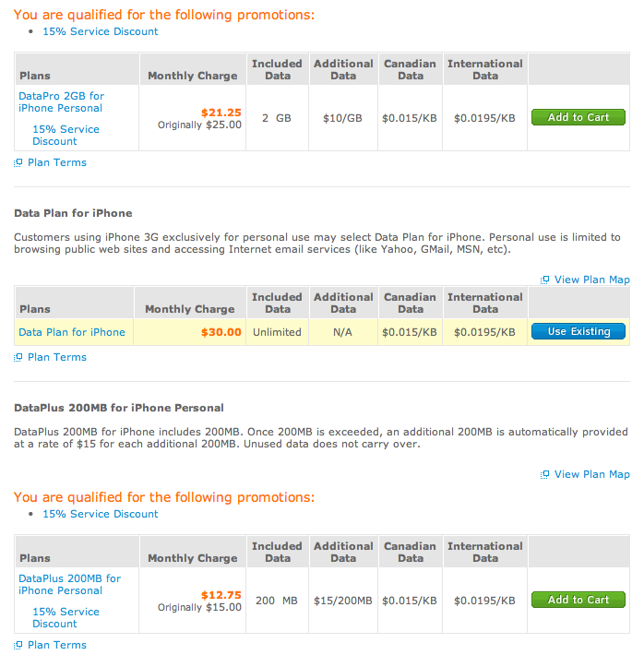Click the expand icon beside Plan Terms under Data Plan for iPhone

18,358
